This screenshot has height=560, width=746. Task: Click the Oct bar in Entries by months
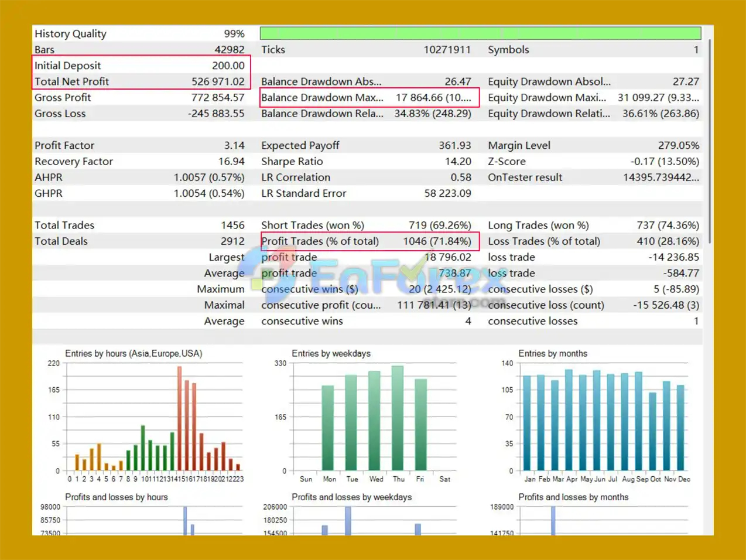point(652,431)
